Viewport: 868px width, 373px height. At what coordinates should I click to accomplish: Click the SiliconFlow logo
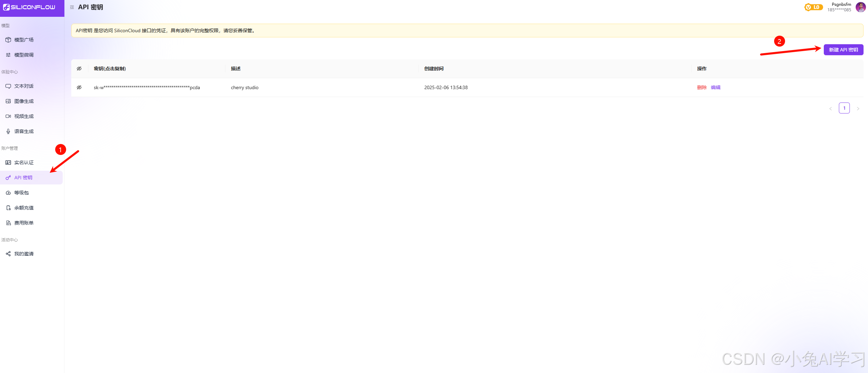29,7
